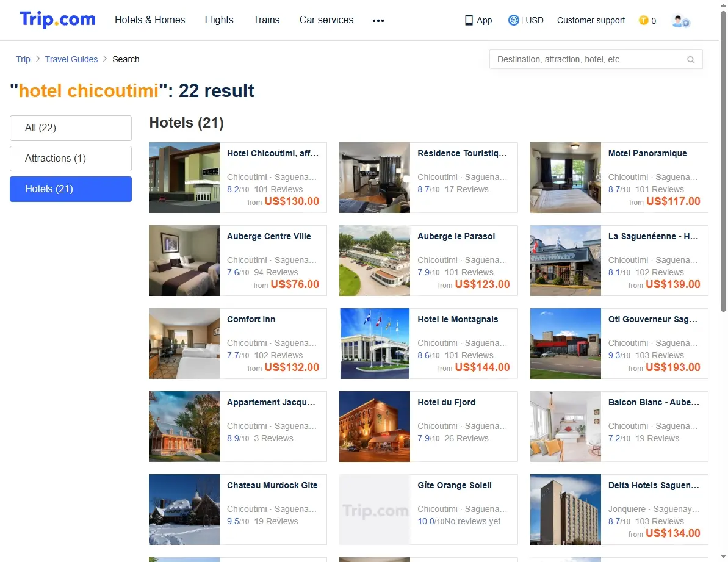This screenshot has height=562, width=728.
Task: Click the US$130.00 price
Action: (292, 201)
